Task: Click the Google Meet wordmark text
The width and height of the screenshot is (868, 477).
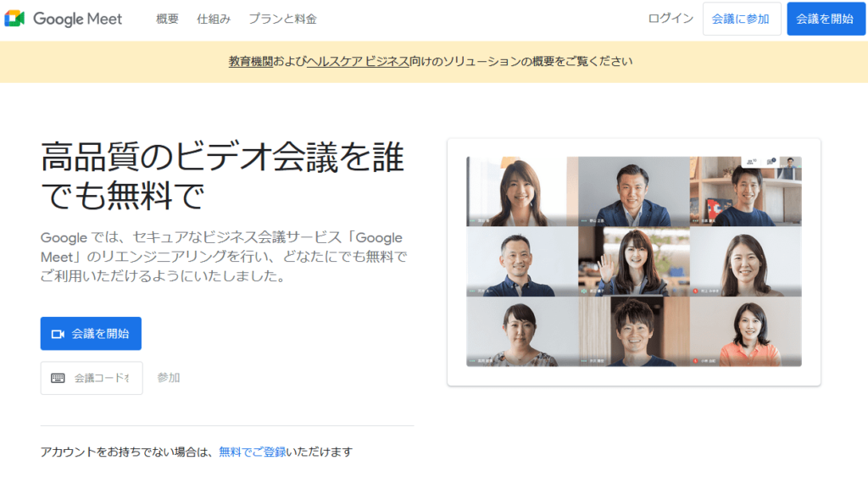Action: pos(77,19)
